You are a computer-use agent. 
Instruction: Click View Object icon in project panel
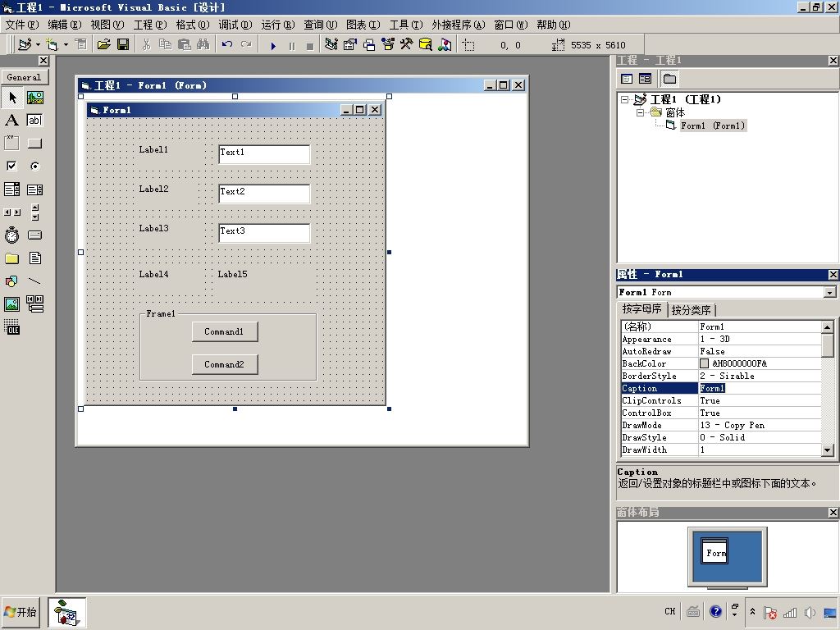pyautogui.click(x=645, y=79)
